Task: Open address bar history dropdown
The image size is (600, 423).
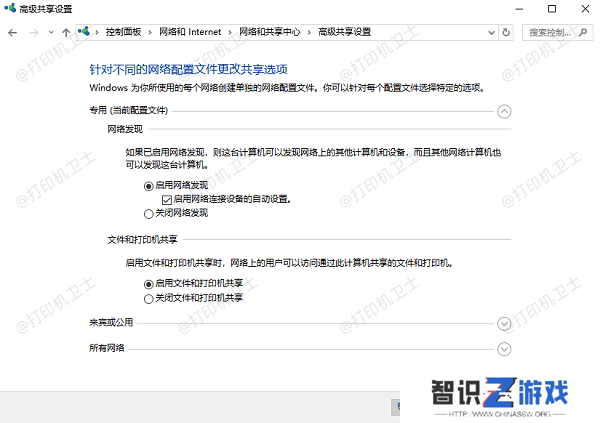Action: click(x=491, y=33)
